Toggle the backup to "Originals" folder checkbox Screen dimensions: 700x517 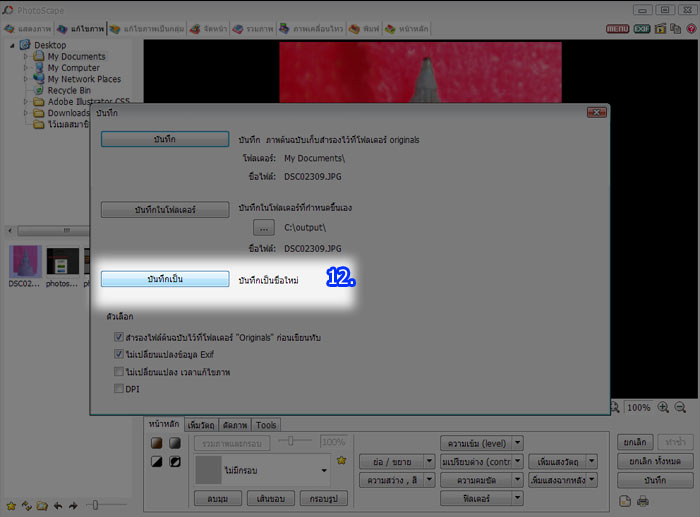[120, 338]
